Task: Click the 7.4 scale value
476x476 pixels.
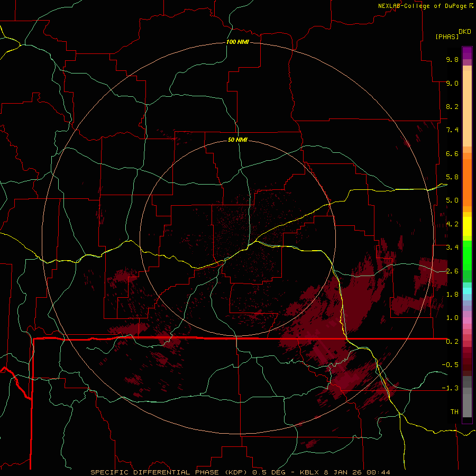Action: coord(452,130)
